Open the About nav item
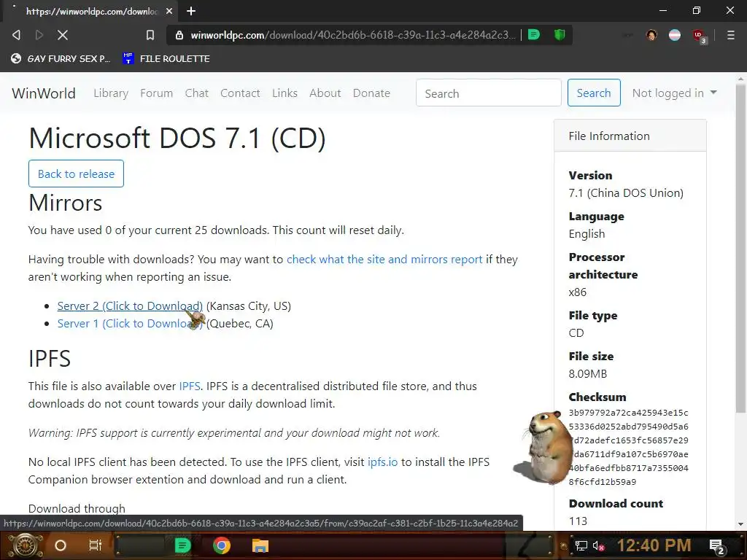This screenshot has width=747, height=560. coord(325,93)
